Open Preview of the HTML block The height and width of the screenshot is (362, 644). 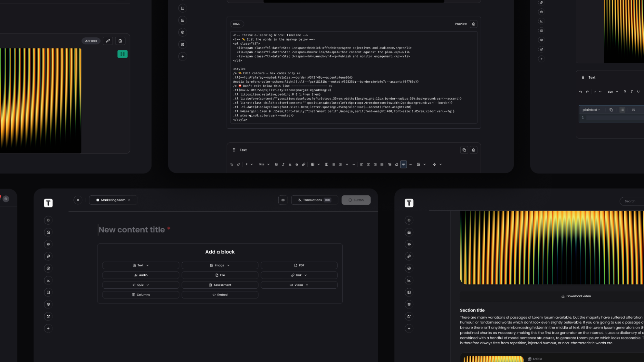pyautogui.click(x=461, y=24)
